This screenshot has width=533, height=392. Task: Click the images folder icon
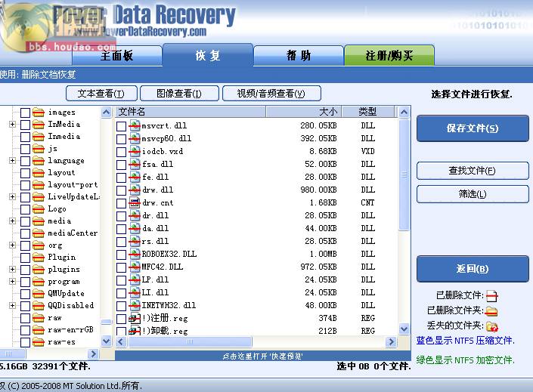coord(39,112)
